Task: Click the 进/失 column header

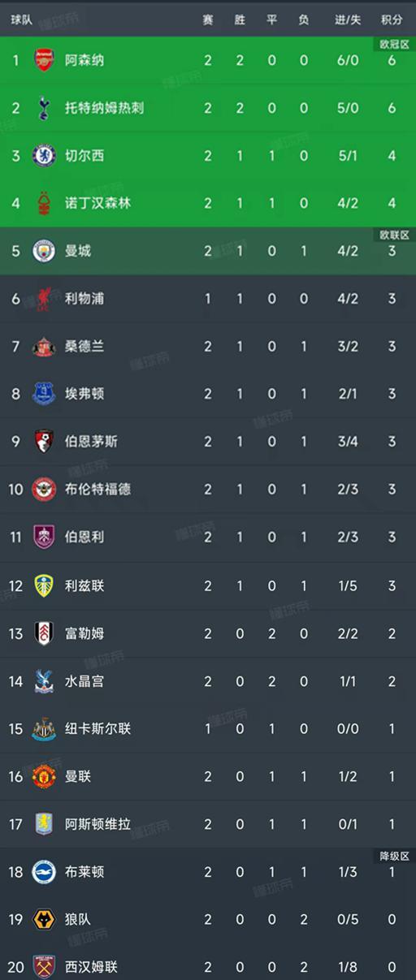Action: click(x=348, y=19)
